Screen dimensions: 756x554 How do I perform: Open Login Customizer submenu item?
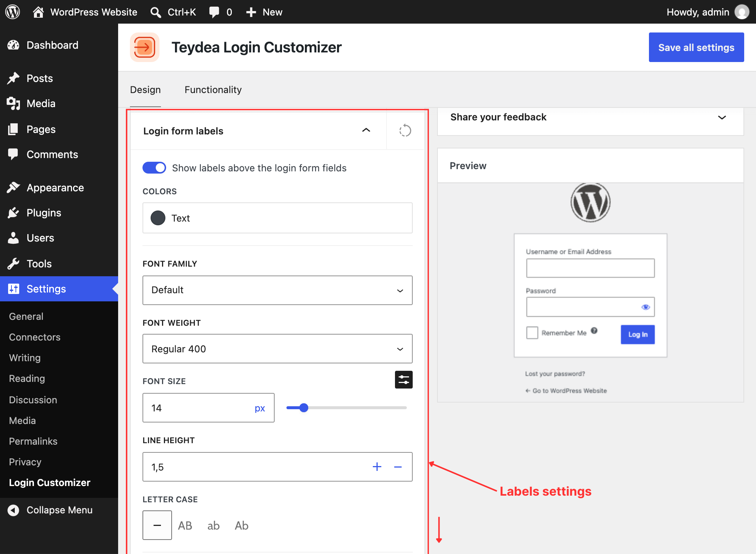(49, 483)
